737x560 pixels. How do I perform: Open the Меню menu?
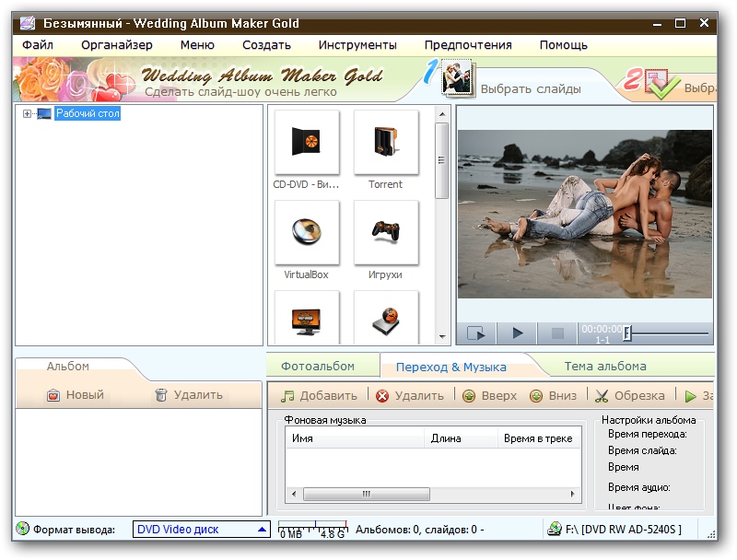point(197,45)
